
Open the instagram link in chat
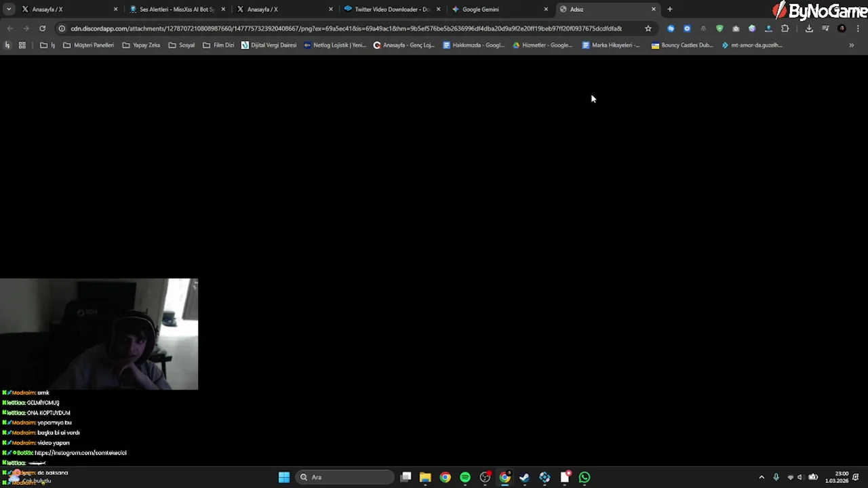[80, 453]
